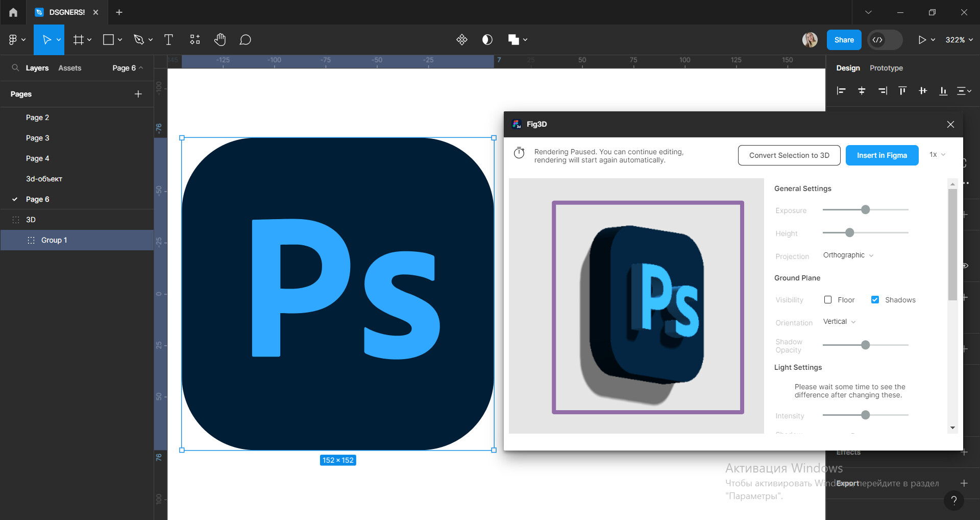Select the Move tool
The height and width of the screenshot is (520, 980).
(x=46, y=40)
